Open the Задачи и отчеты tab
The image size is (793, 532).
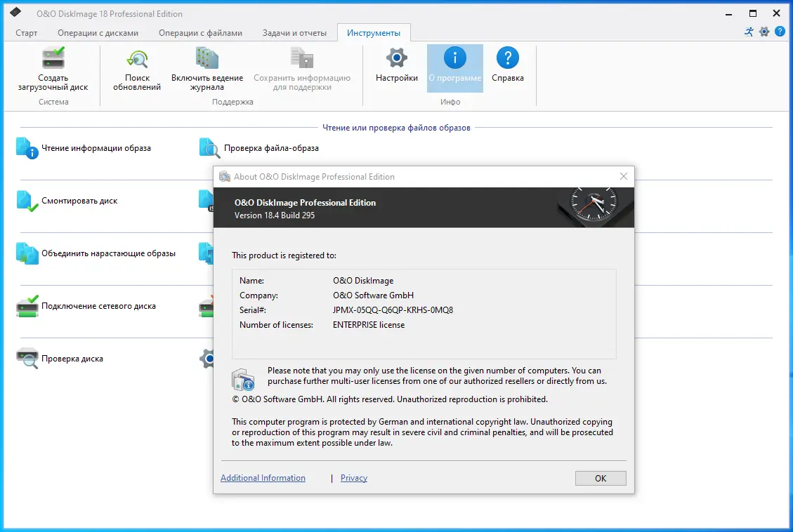(294, 32)
